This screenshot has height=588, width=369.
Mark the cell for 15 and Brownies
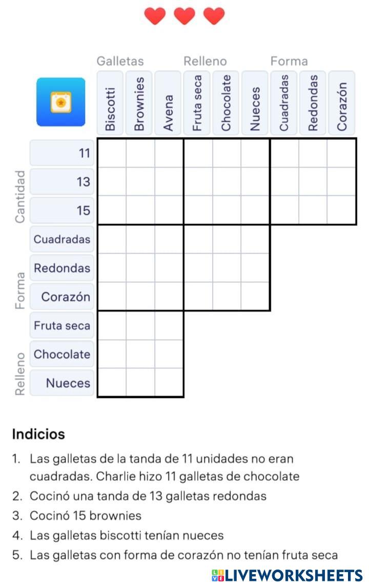[x=140, y=210]
